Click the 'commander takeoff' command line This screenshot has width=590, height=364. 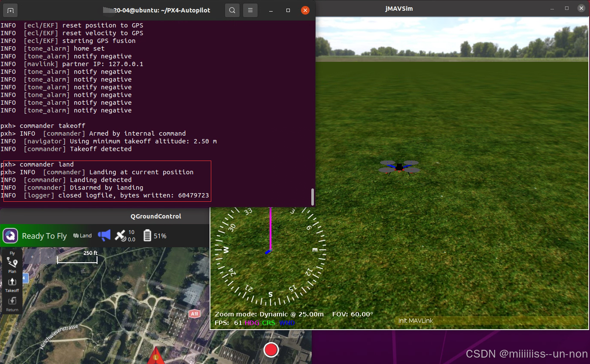43,126
